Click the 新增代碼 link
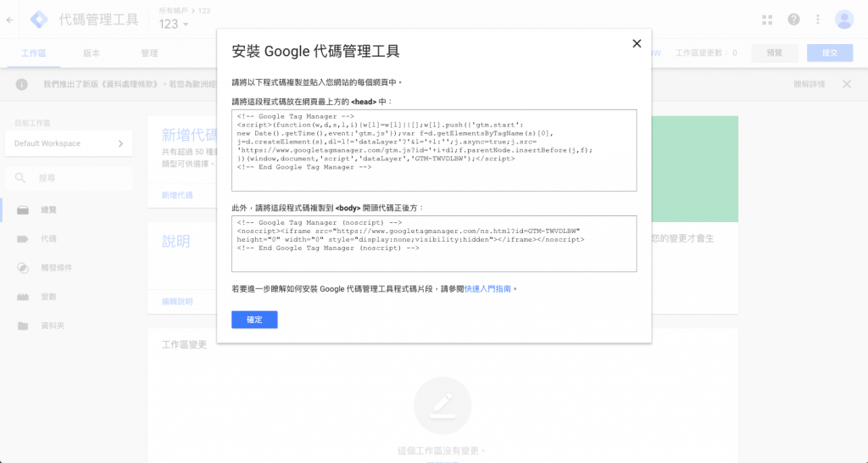 click(177, 195)
